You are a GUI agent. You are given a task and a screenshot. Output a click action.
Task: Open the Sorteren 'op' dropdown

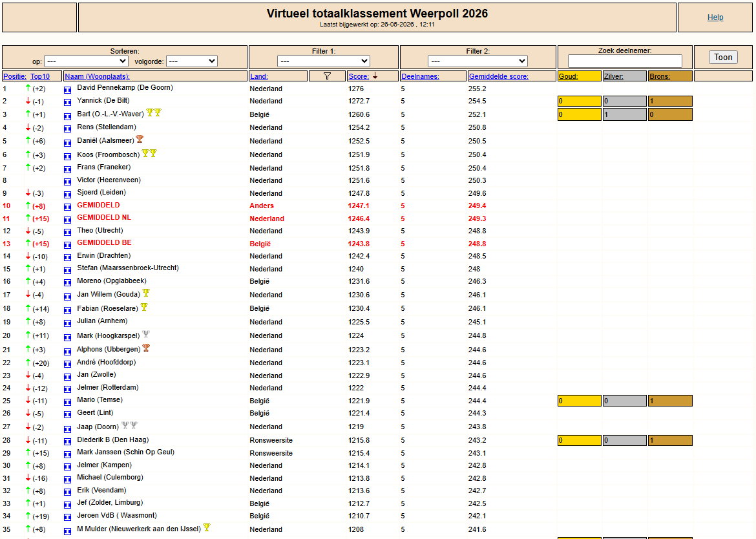pyautogui.click(x=86, y=61)
